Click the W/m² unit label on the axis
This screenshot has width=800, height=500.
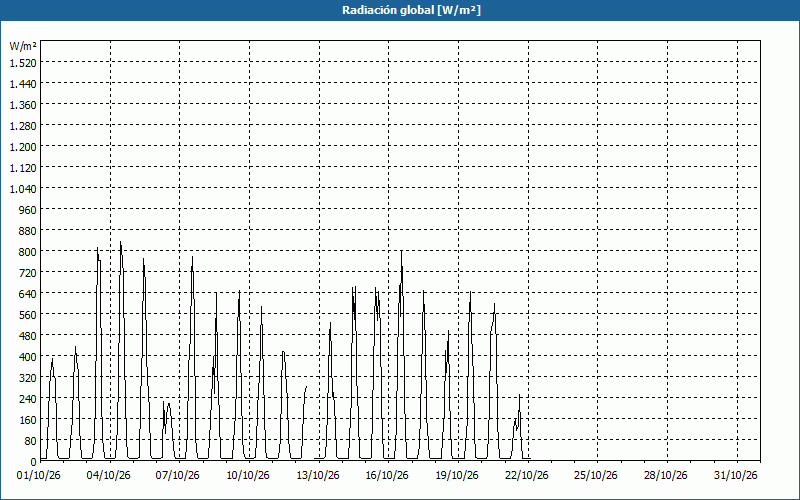[23, 46]
